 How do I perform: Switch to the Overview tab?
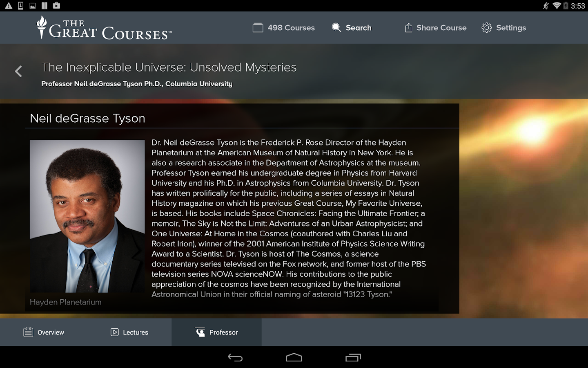pos(44,332)
